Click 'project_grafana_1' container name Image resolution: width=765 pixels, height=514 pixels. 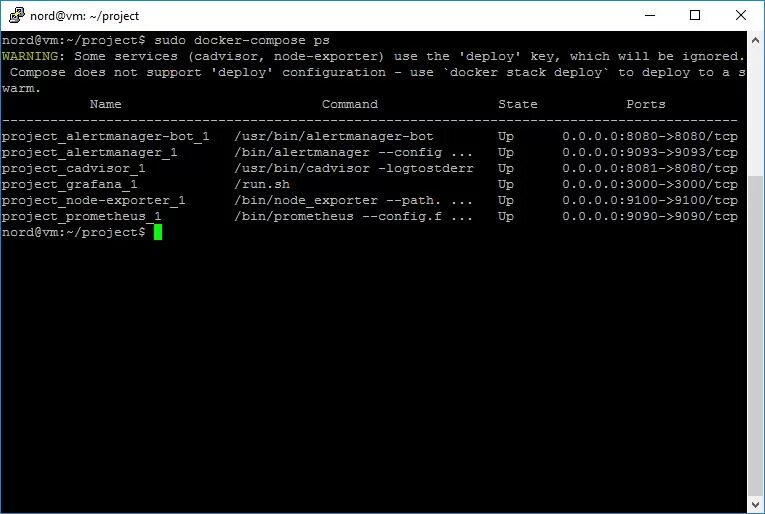coord(69,185)
